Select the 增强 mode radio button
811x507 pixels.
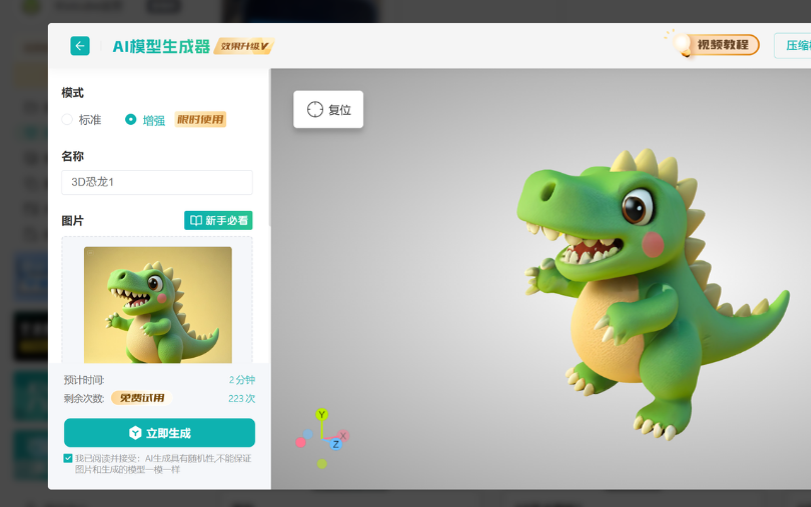pyautogui.click(x=131, y=120)
